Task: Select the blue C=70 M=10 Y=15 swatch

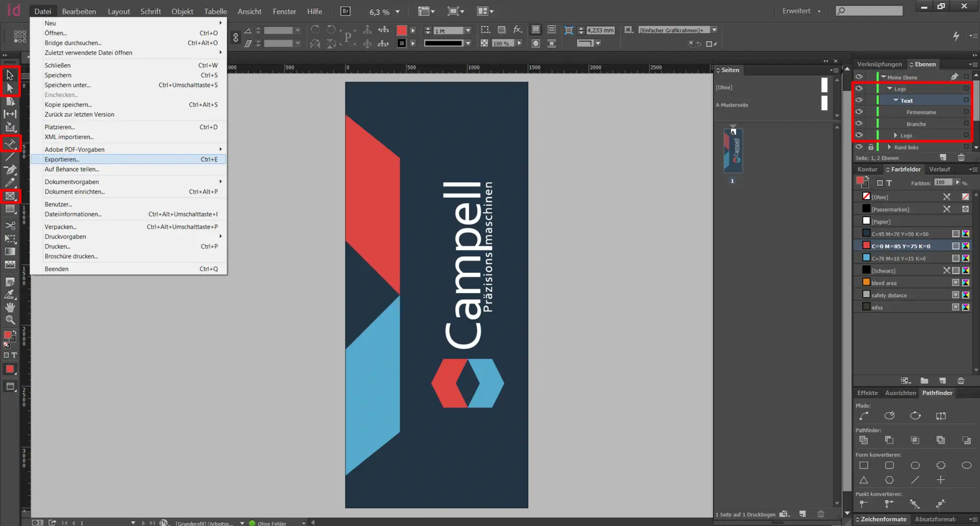Action: [x=898, y=258]
